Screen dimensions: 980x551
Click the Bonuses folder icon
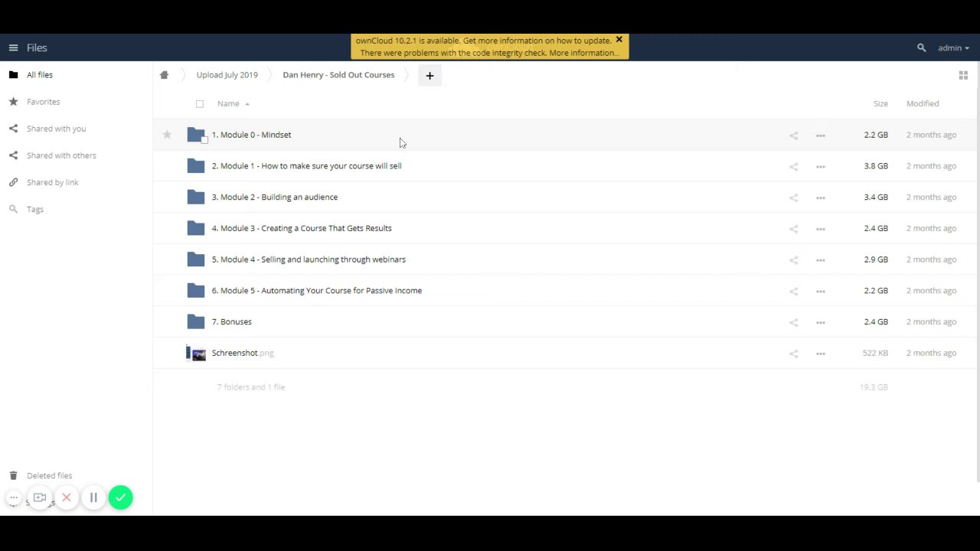[x=196, y=322]
